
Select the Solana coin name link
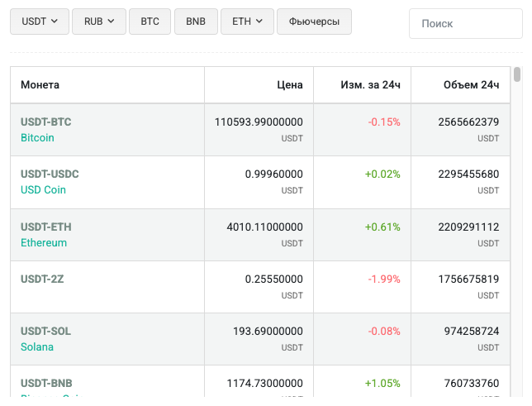37,347
